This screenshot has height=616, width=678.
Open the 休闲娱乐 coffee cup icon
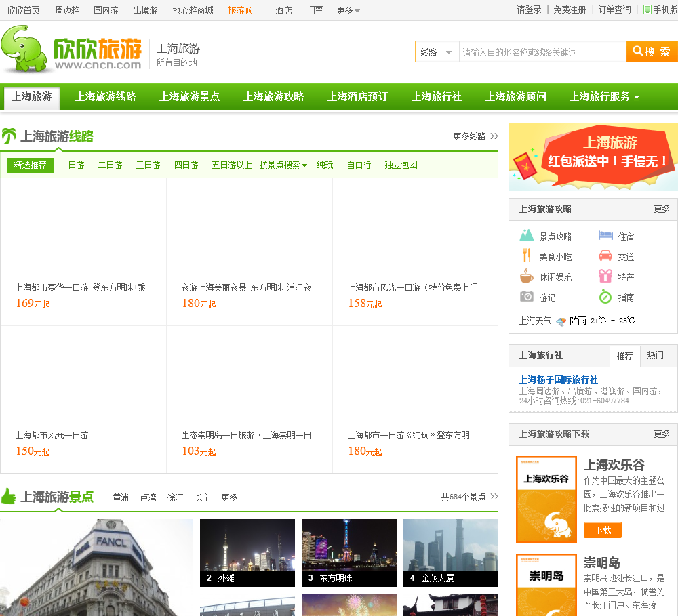(526, 276)
